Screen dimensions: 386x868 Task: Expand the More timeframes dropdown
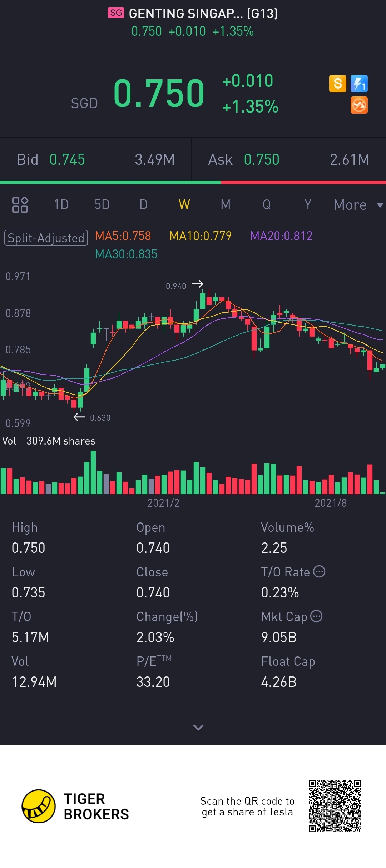pyautogui.click(x=358, y=205)
